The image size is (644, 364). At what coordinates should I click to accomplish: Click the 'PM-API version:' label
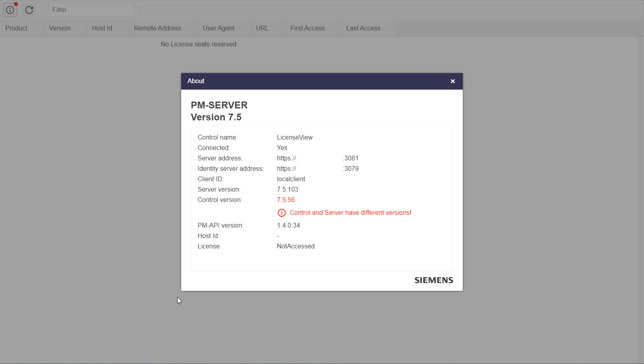[220, 226]
